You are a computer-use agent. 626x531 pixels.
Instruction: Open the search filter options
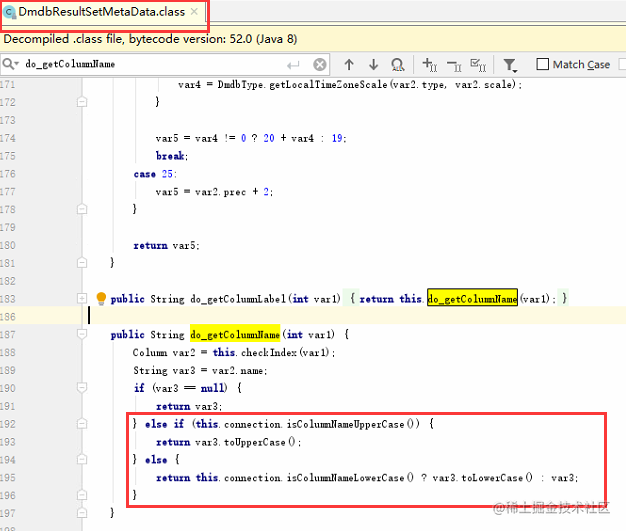510,65
